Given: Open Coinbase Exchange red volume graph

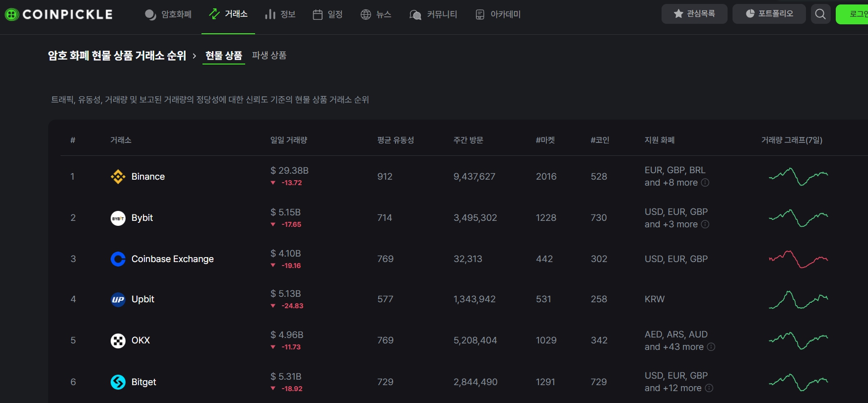Looking at the screenshot, I should click(799, 259).
